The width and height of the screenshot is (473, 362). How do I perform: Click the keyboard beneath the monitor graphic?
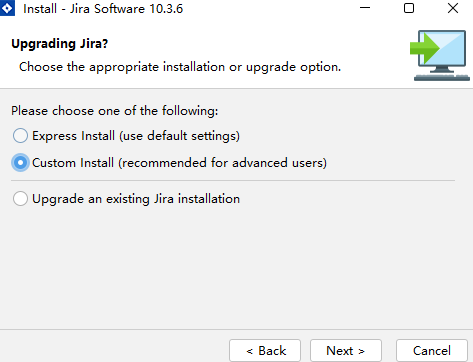[x=442, y=77]
